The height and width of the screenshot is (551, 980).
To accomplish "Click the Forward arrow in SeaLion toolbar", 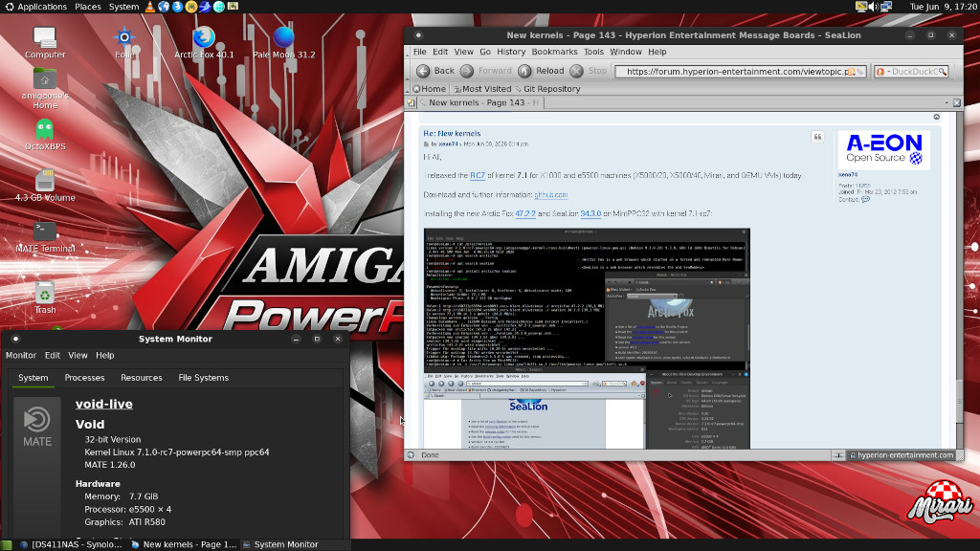I will click(467, 71).
